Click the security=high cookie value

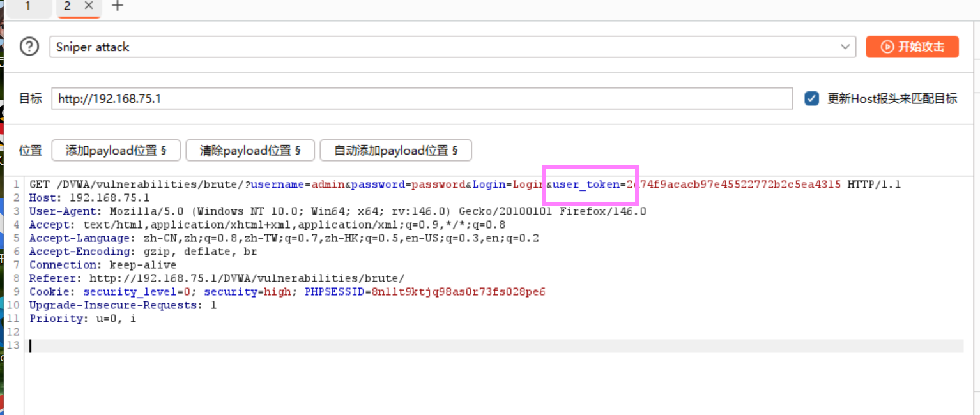click(x=279, y=292)
